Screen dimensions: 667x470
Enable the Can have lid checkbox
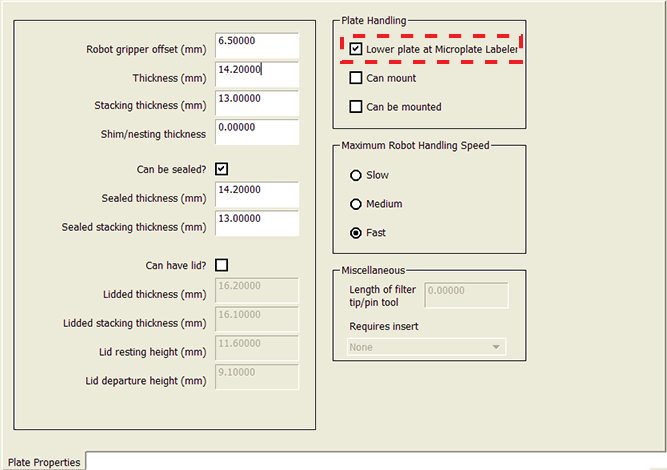click(222, 265)
